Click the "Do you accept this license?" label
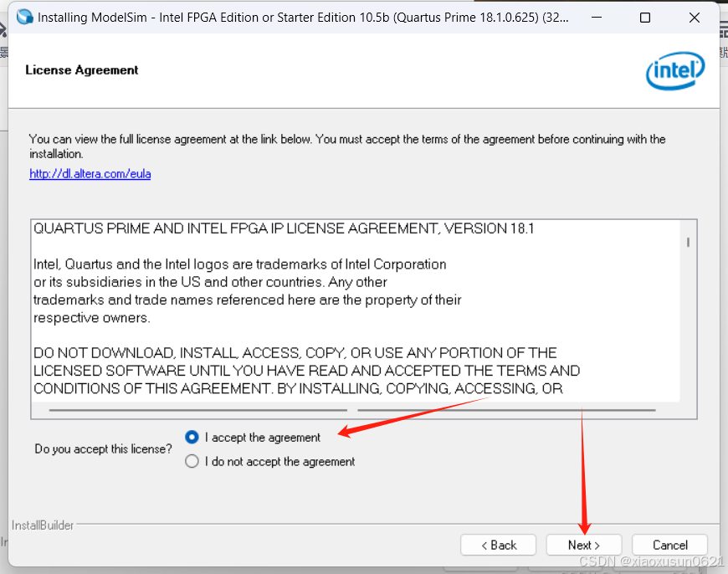 (103, 449)
